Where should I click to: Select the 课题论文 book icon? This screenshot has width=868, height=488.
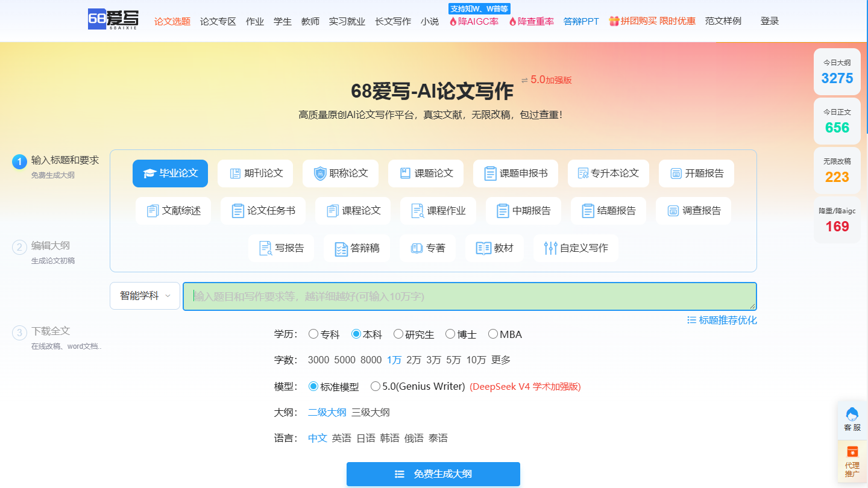tap(406, 174)
